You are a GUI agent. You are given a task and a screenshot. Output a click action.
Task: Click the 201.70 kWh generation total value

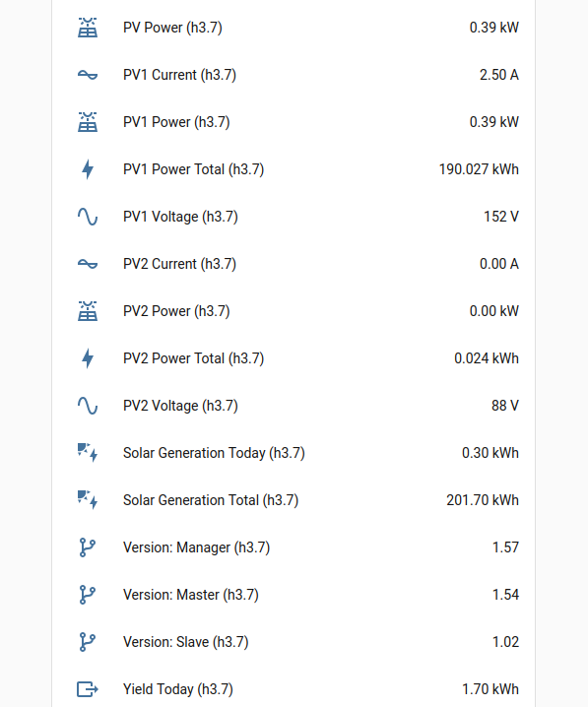coord(483,500)
